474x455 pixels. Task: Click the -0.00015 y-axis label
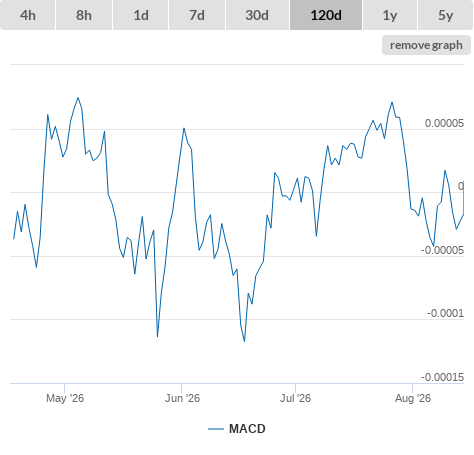(x=442, y=377)
